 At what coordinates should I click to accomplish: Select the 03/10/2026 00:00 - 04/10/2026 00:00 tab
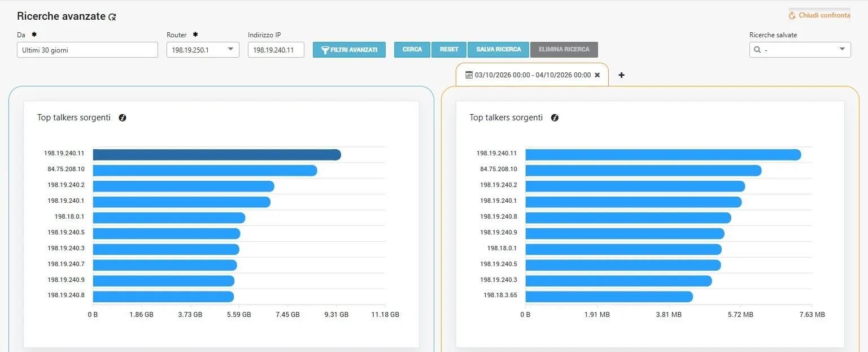pyautogui.click(x=532, y=75)
